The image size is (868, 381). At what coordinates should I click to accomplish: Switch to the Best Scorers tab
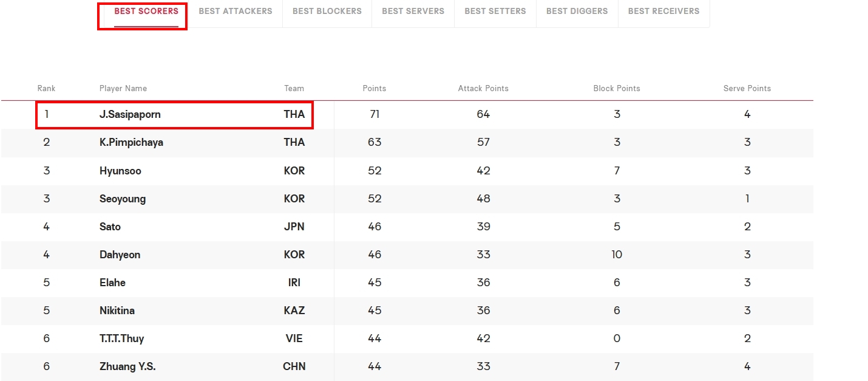click(146, 12)
